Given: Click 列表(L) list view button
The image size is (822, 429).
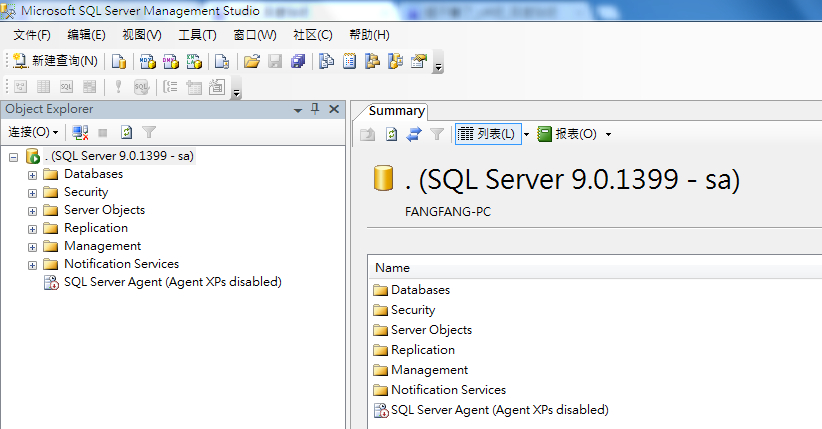Looking at the screenshot, I should [x=488, y=134].
